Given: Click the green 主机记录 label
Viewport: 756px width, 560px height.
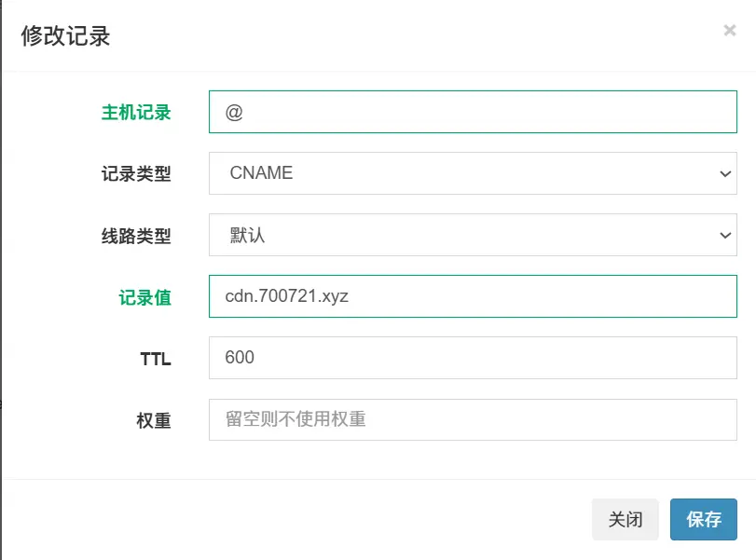Looking at the screenshot, I should coord(136,113).
